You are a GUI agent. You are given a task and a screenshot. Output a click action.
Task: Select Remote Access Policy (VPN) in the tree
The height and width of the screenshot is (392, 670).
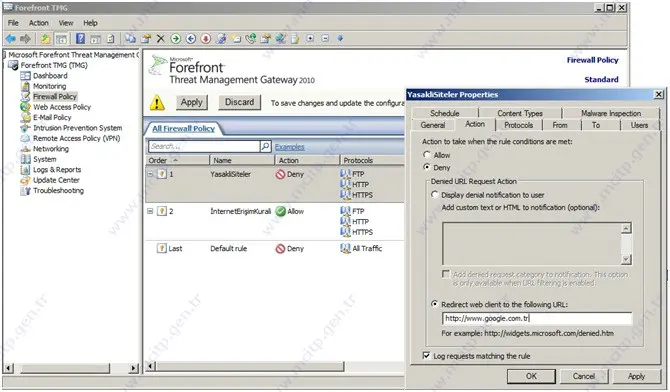tap(76, 139)
